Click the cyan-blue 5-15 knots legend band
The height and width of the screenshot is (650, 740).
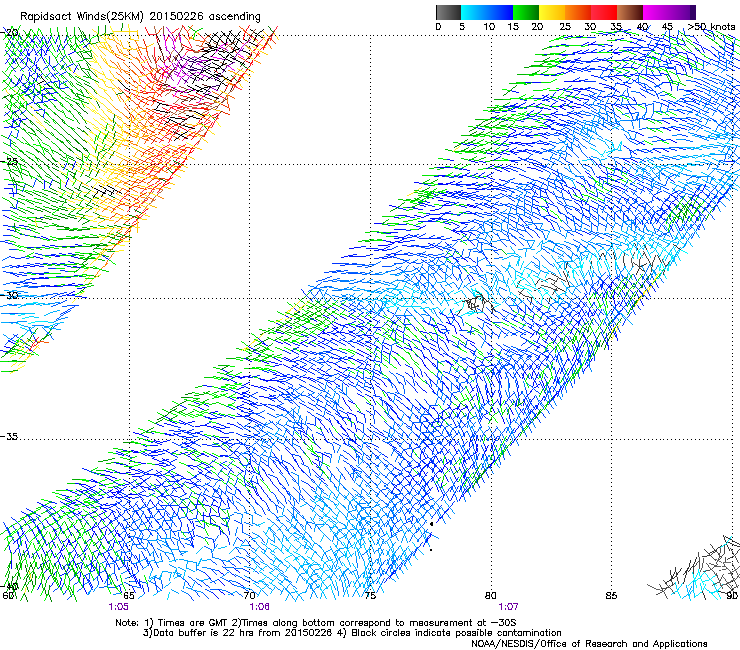click(x=487, y=12)
